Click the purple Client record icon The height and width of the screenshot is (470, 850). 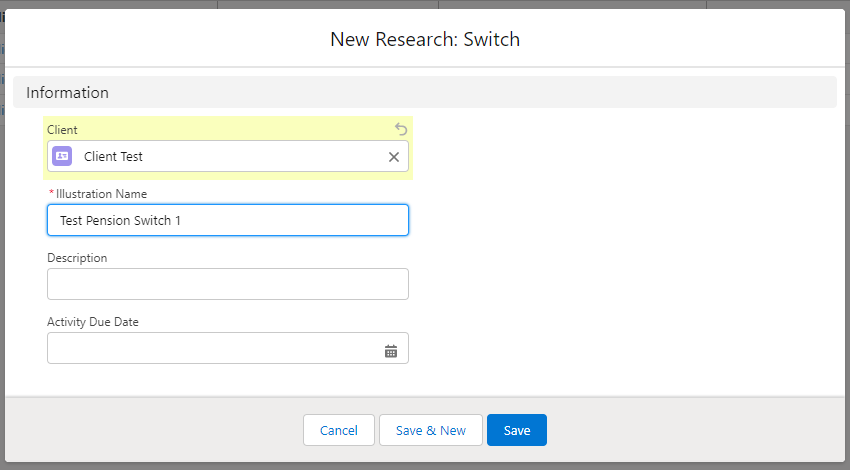[62, 156]
